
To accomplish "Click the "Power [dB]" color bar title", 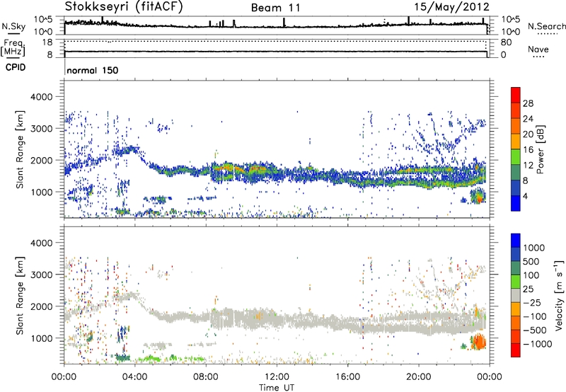I will (x=540, y=149).
